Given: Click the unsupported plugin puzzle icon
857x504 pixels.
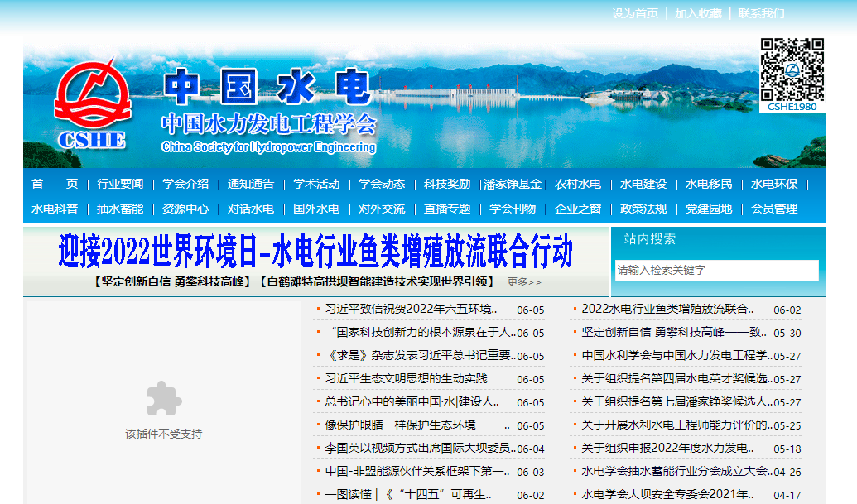Looking at the screenshot, I should pos(164,398).
